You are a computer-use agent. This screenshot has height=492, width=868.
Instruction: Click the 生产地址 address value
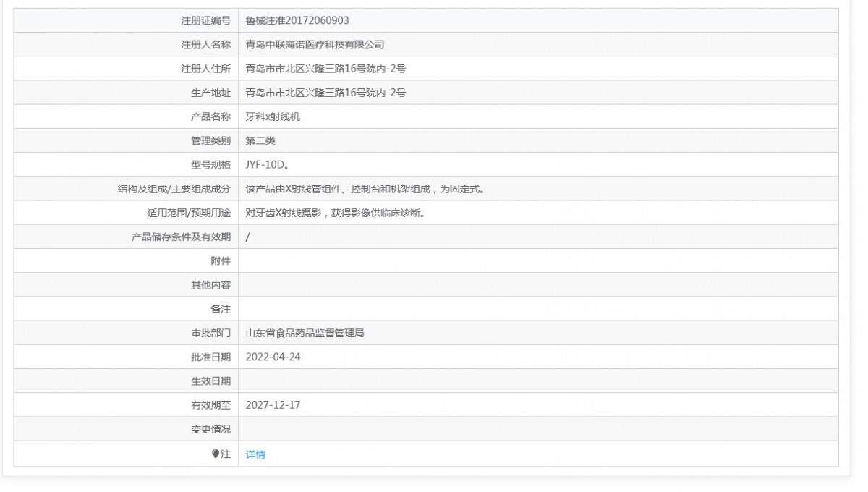point(325,93)
